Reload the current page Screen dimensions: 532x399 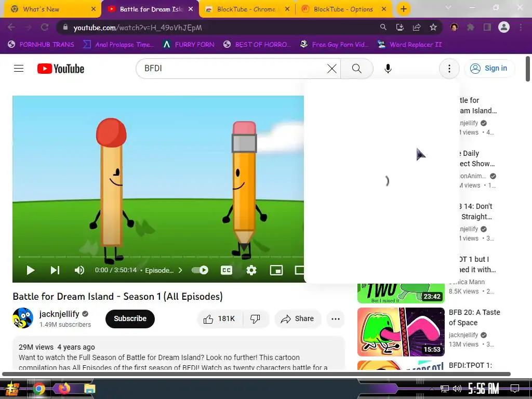[x=45, y=27]
